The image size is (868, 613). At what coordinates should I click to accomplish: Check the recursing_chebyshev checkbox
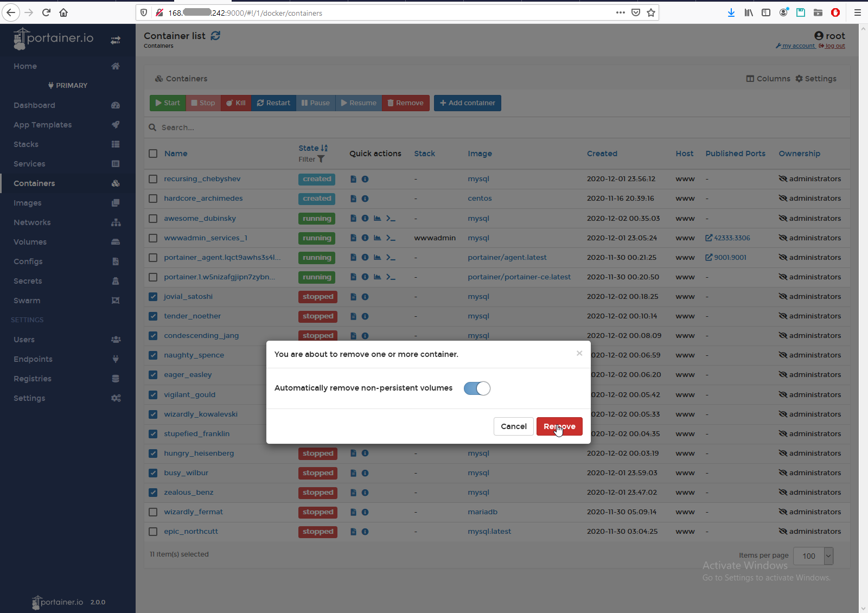(153, 179)
